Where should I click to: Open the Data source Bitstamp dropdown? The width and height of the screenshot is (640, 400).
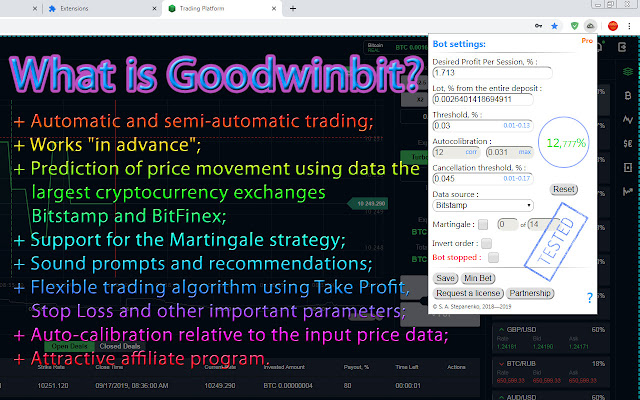(483, 205)
